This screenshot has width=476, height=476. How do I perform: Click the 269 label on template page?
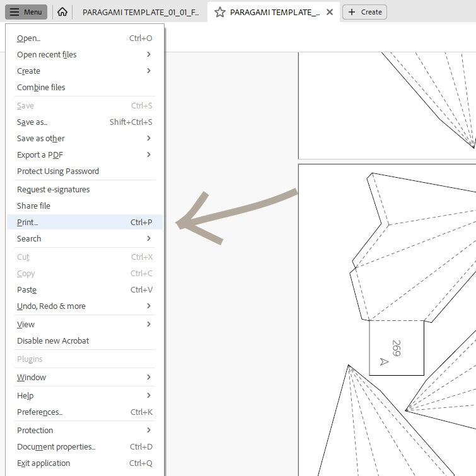tap(396, 348)
